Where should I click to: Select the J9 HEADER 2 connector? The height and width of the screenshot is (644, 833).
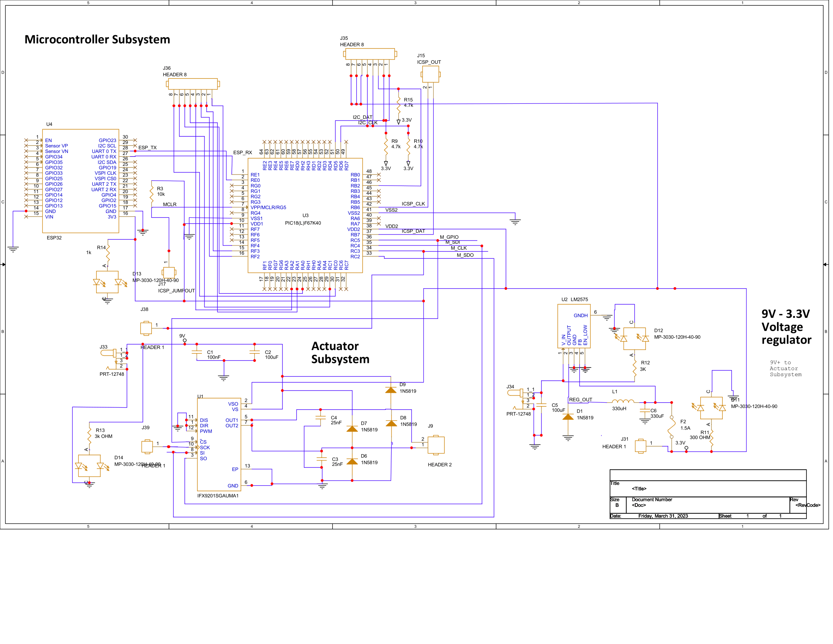436,445
